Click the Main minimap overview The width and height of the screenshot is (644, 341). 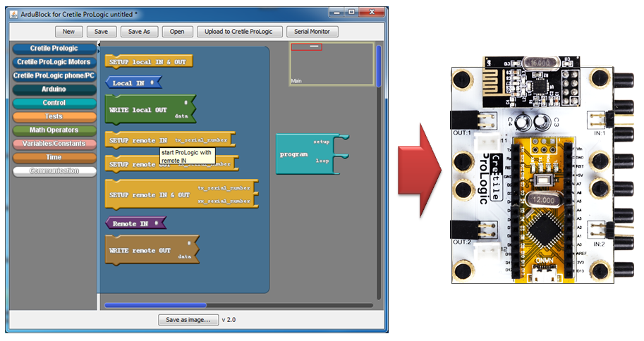(x=332, y=64)
